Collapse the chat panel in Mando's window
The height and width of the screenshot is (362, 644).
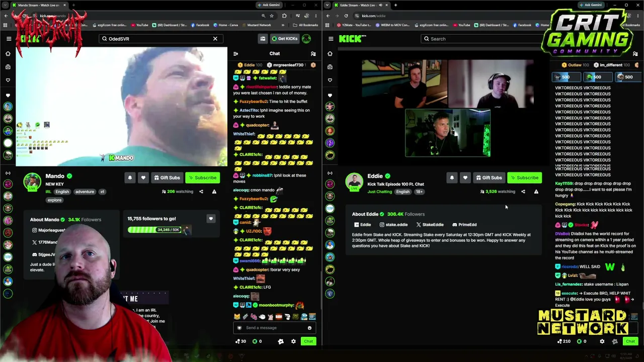click(x=236, y=54)
